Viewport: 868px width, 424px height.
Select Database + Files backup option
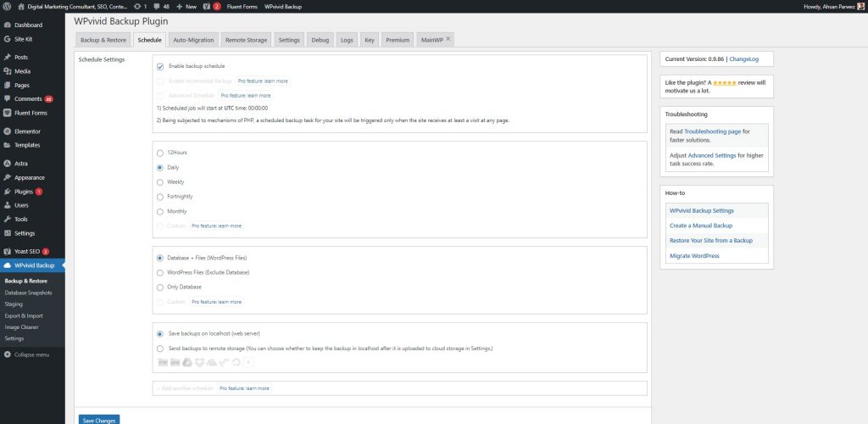point(160,258)
